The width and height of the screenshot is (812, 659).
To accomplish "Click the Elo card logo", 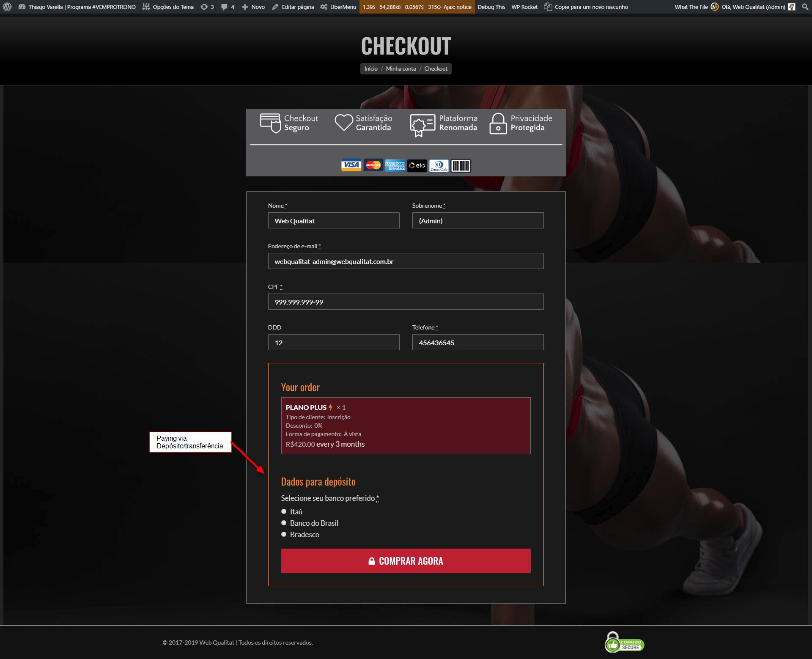I will pyautogui.click(x=417, y=165).
